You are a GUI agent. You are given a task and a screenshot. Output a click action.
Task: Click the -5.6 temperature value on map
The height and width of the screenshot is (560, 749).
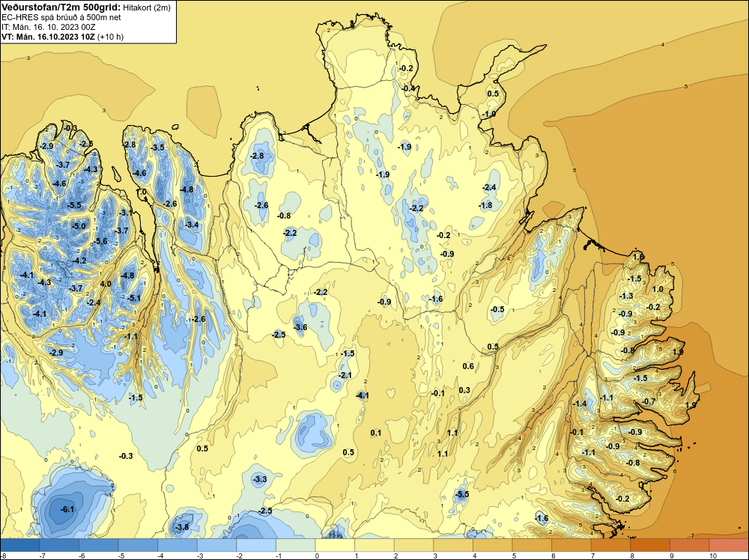(101, 242)
